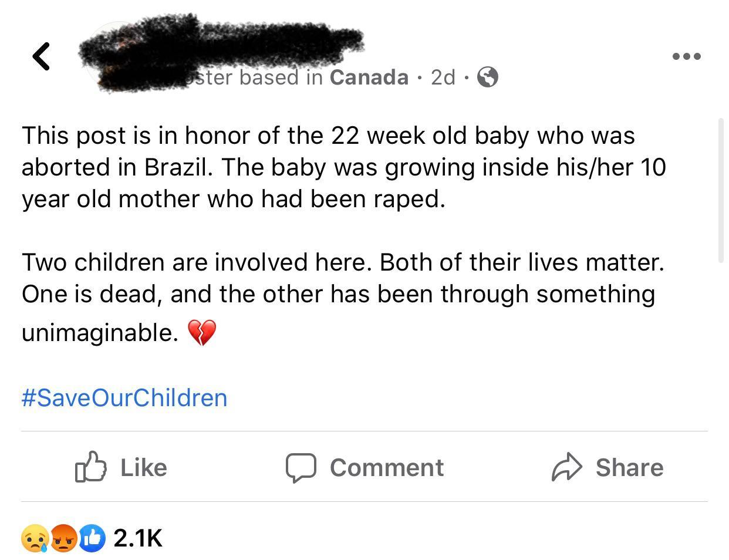Tap the curved arrow Share icon
The width and height of the screenshot is (729, 560).
[x=566, y=467]
